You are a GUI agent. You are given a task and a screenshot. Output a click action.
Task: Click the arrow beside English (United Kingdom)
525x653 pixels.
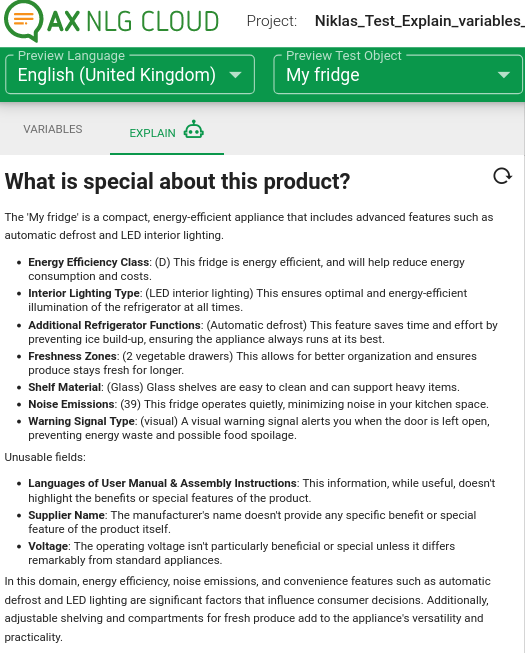pyautogui.click(x=235, y=75)
